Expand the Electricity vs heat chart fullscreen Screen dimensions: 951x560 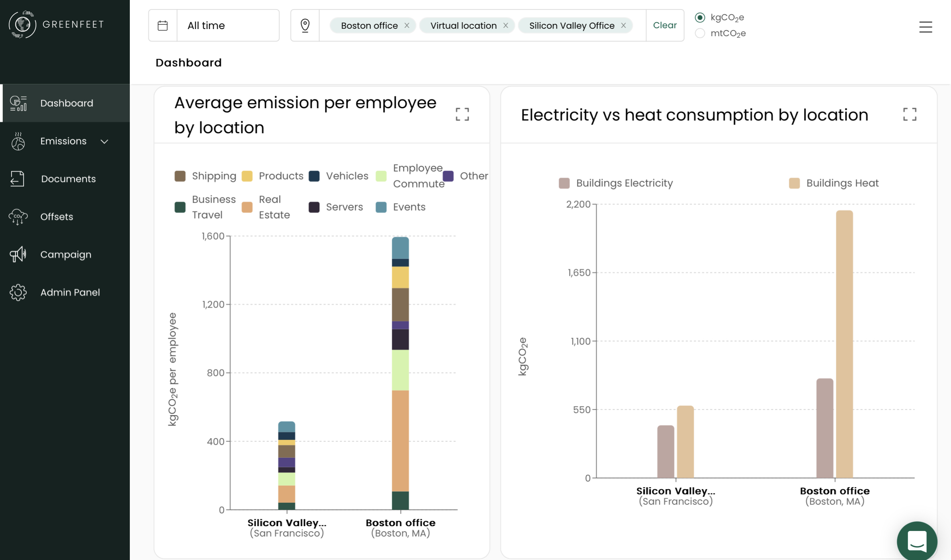point(910,115)
